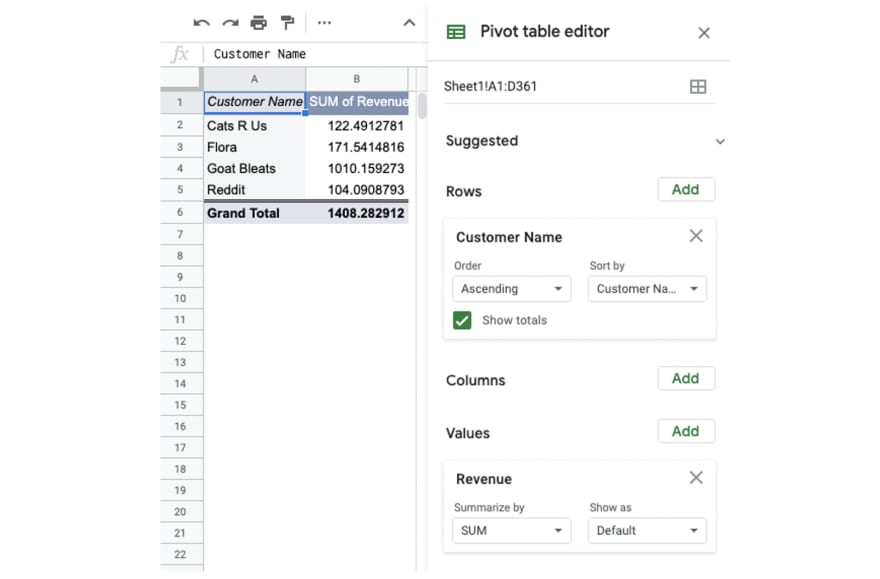Screen dimensions: 880x579
Task: Click the Print icon
Action: (259, 23)
